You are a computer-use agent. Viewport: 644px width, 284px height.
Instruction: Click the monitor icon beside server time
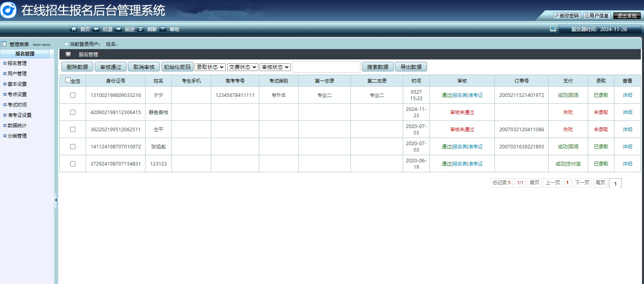point(553,29)
